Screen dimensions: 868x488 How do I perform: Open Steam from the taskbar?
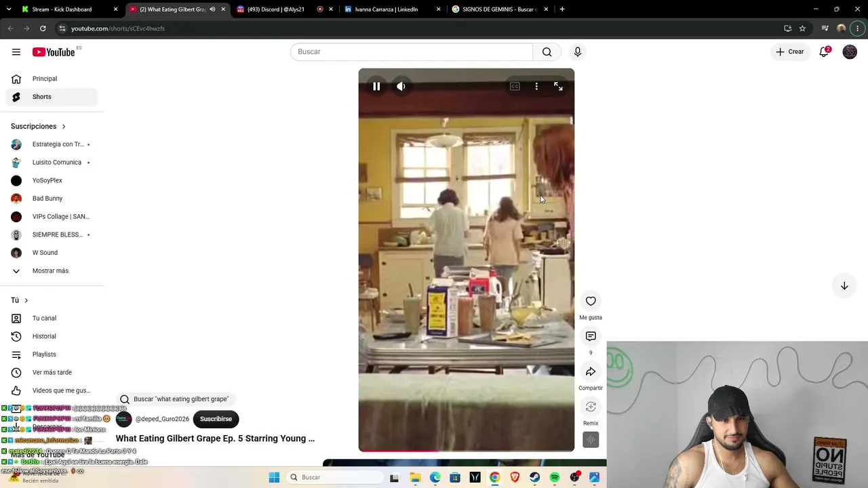[534, 477]
